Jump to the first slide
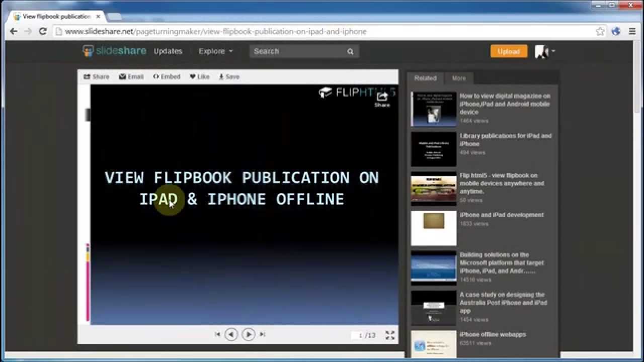This screenshot has width=644, height=362. (217, 334)
